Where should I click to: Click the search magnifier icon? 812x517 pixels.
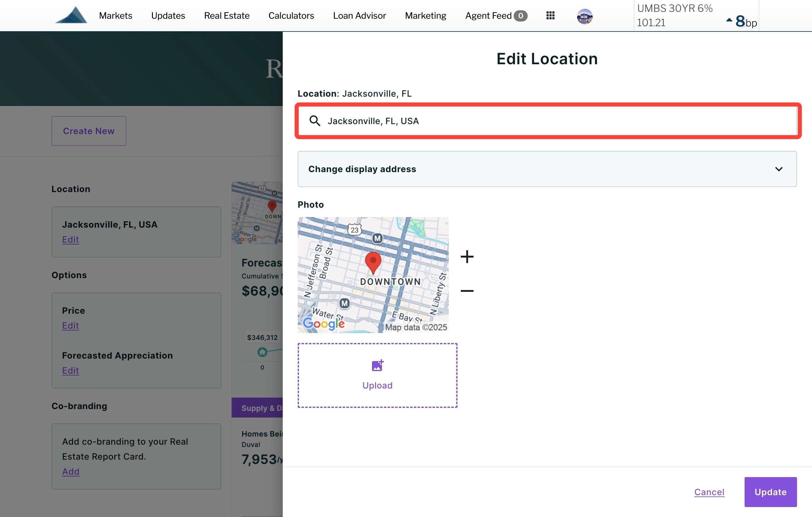pyautogui.click(x=315, y=121)
